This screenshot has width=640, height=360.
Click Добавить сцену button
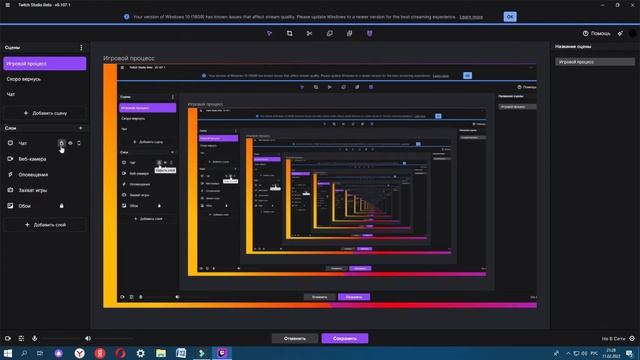(45, 113)
